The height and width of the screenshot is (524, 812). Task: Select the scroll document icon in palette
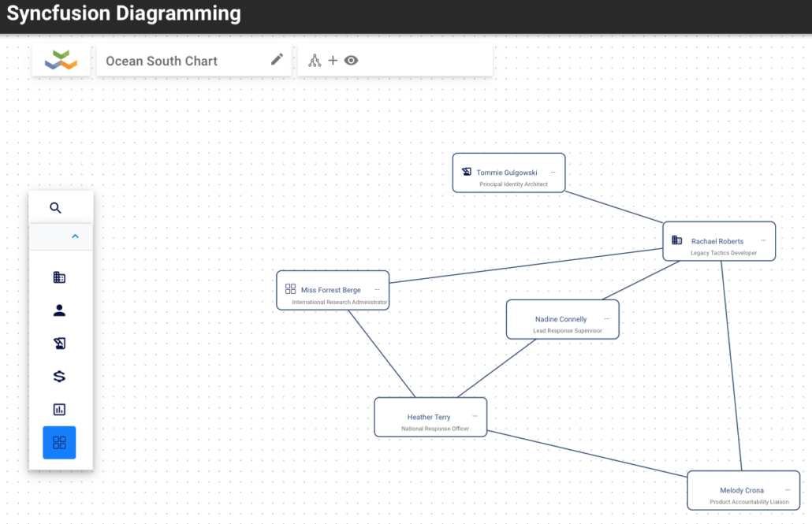59,344
